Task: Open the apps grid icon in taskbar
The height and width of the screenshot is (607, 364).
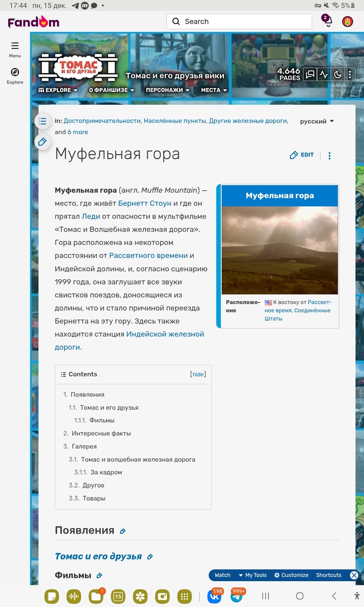Action: 185,596
